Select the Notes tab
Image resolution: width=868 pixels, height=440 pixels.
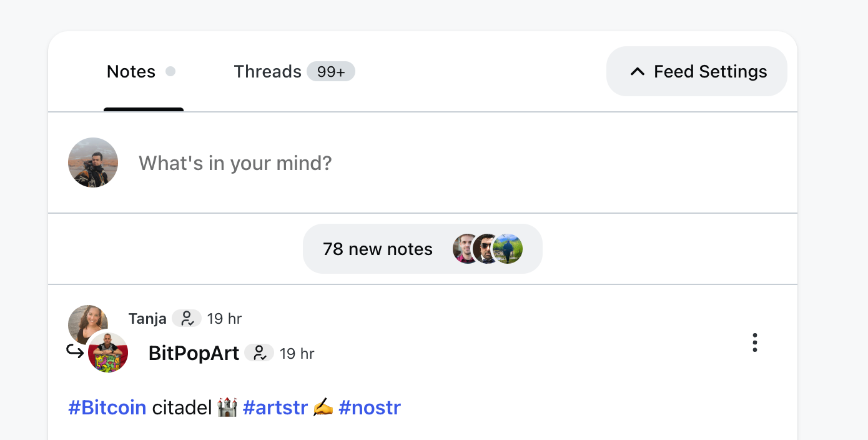[131, 72]
